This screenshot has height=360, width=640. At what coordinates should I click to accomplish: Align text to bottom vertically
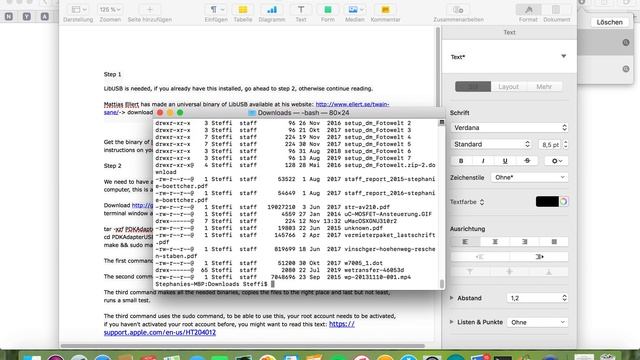point(549,272)
